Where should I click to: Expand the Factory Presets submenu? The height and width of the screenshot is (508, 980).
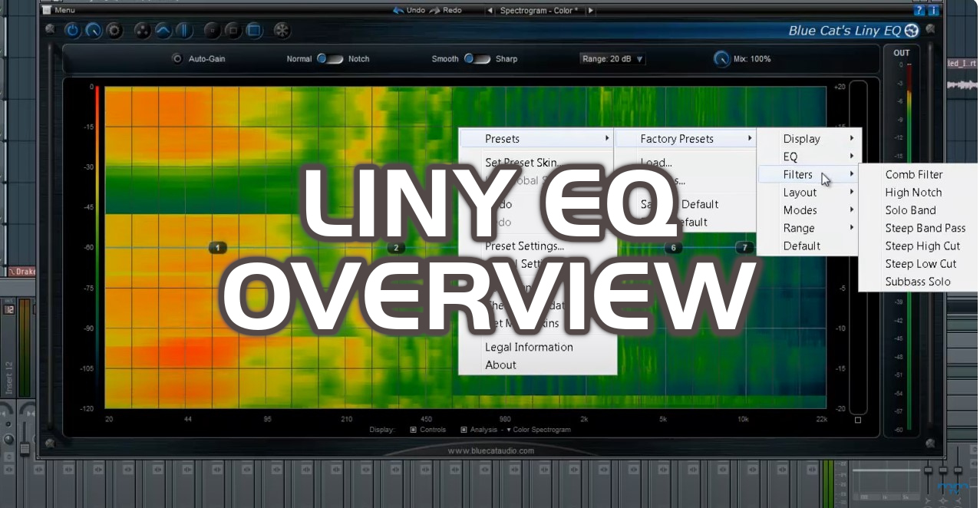[685, 139]
